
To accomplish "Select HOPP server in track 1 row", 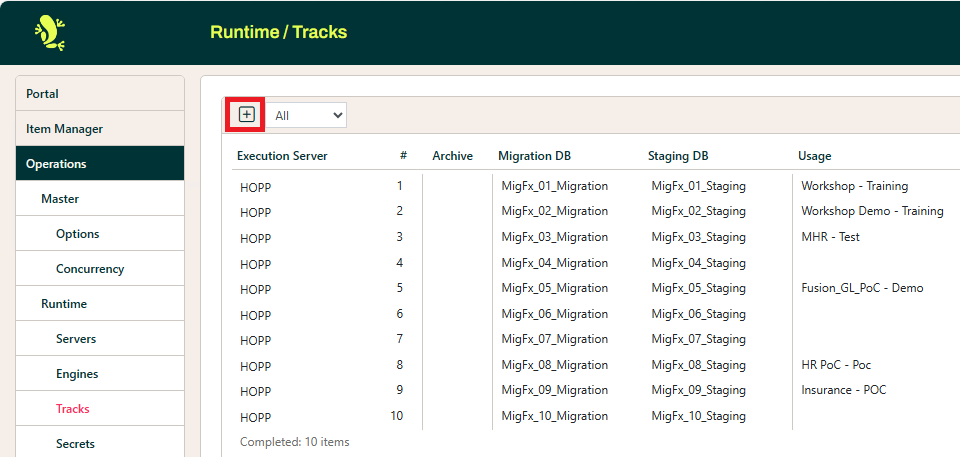I will pyautogui.click(x=255, y=187).
